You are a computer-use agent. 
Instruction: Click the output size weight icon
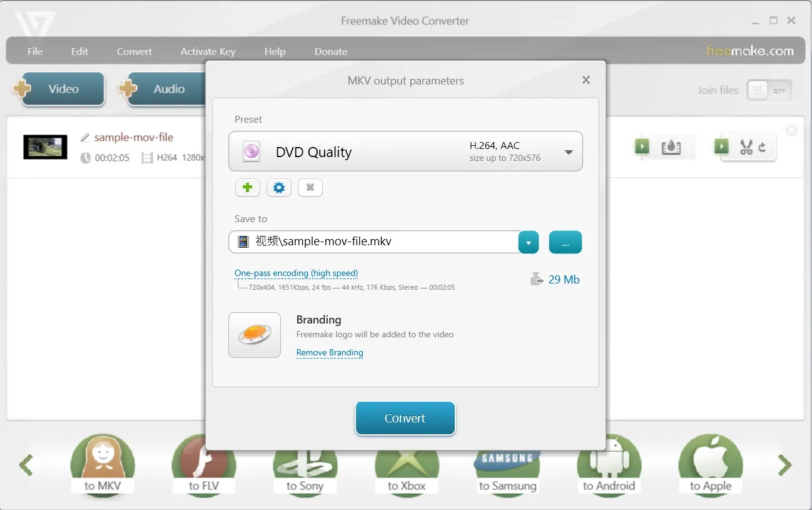(537, 279)
